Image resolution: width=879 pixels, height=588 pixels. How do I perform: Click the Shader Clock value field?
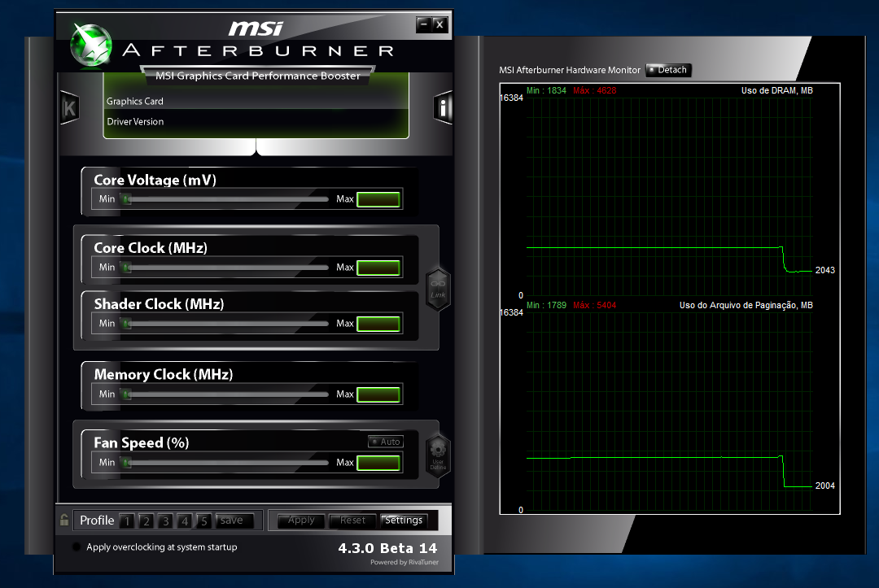click(378, 324)
